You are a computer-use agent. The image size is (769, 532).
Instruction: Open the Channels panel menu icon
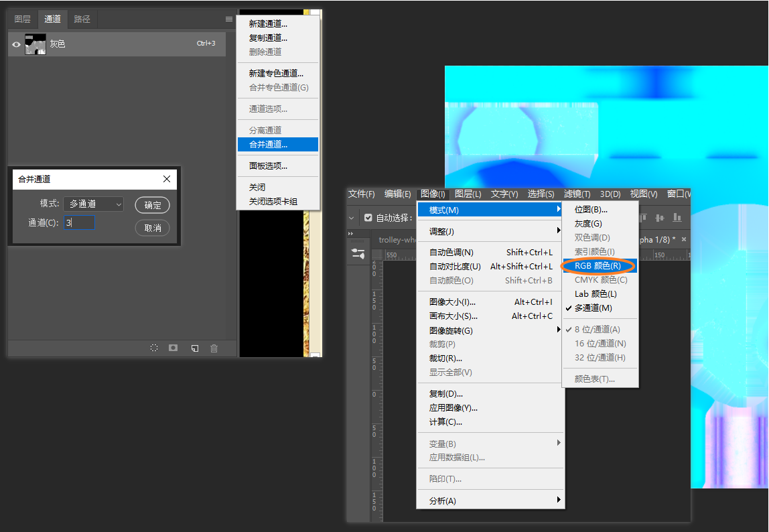coord(228,19)
